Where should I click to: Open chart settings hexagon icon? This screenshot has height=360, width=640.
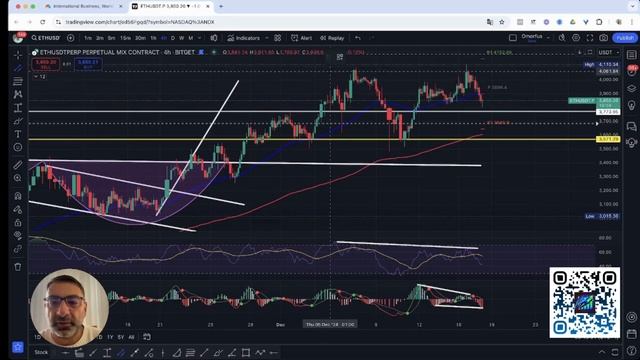tap(576, 38)
